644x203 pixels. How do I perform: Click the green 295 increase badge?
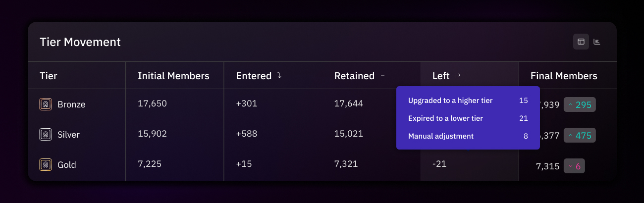(580, 104)
